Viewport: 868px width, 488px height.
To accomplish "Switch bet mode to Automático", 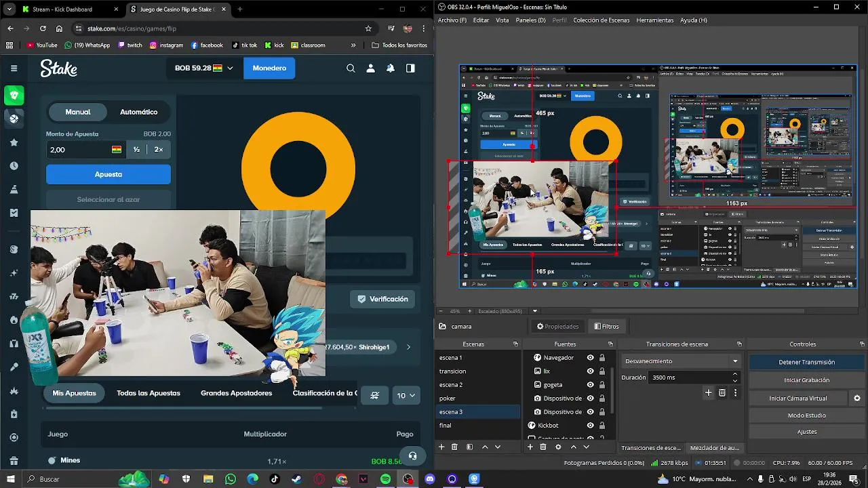I will pyautogui.click(x=138, y=112).
